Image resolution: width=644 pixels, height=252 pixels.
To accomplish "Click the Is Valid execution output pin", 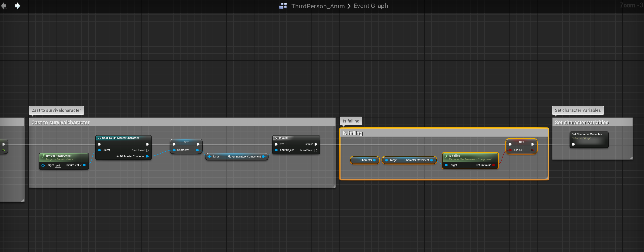I will (x=316, y=144).
